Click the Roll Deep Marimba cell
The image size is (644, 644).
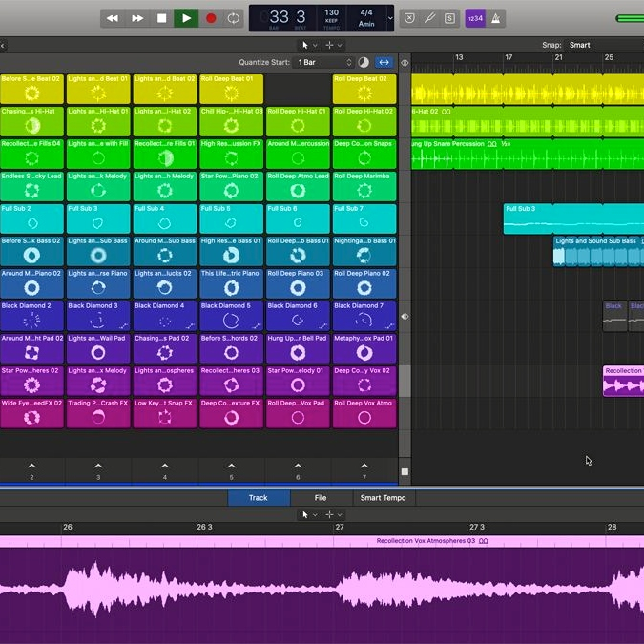click(364, 186)
